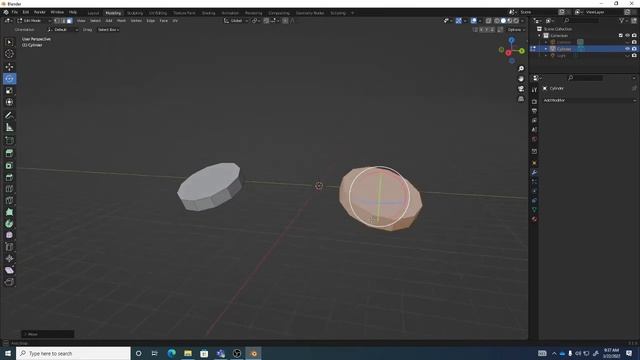Image resolution: width=640 pixels, height=360 pixels.
Task: Open the Options dropdown in viewport header
Action: pyautogui.click(x=516, y=30)
